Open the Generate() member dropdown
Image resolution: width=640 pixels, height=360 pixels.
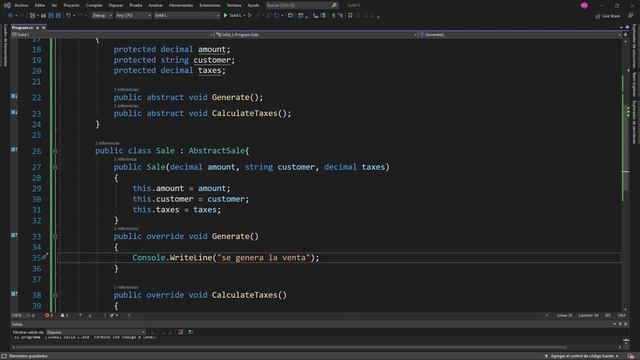(x=520, y=35)
